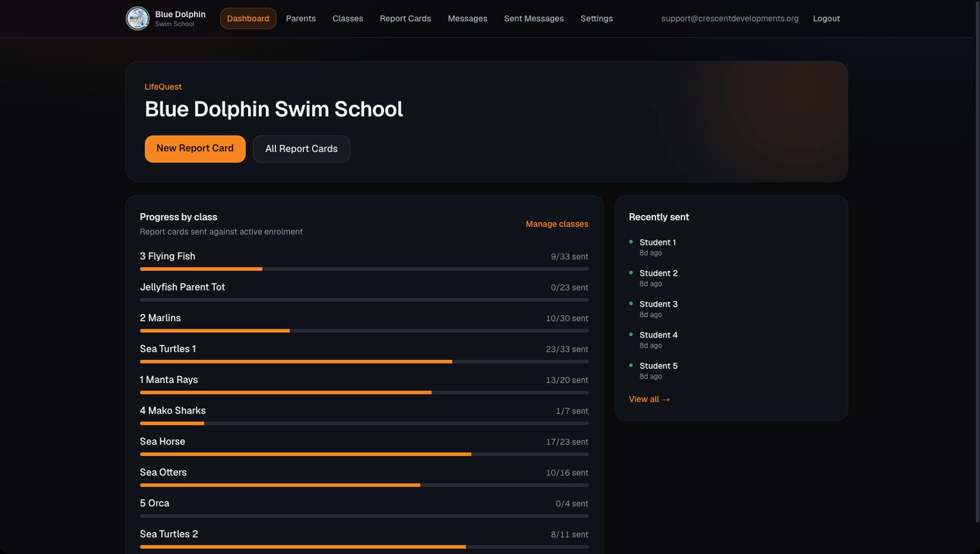Viewport: 980px width, 554px height.
Task: Click the Sea Horse progress bar
Action: (364, 454)
